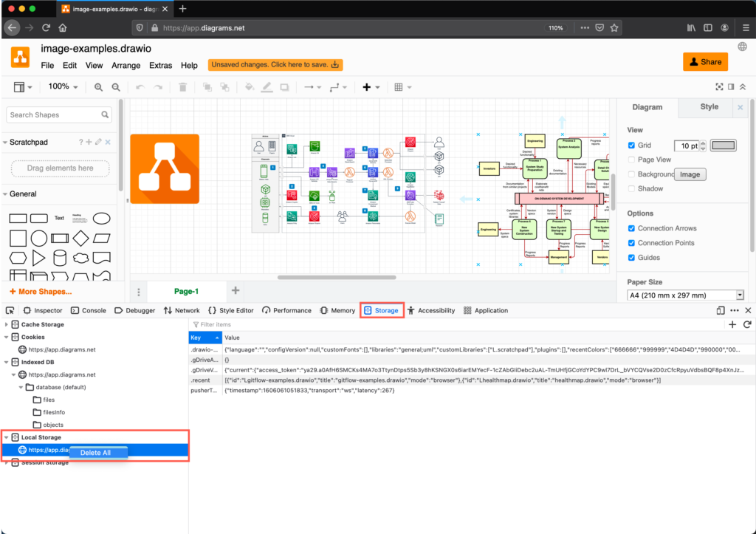Click the draw.io orange logo icon

pyautogui.click(x=20, y=58)
